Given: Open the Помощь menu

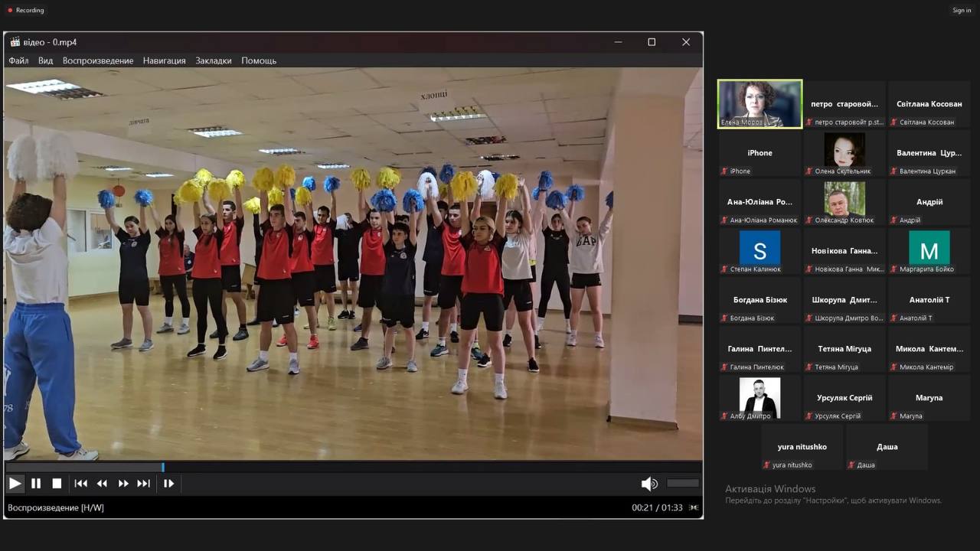Looking at the screenshot, I should pos(259,60).
